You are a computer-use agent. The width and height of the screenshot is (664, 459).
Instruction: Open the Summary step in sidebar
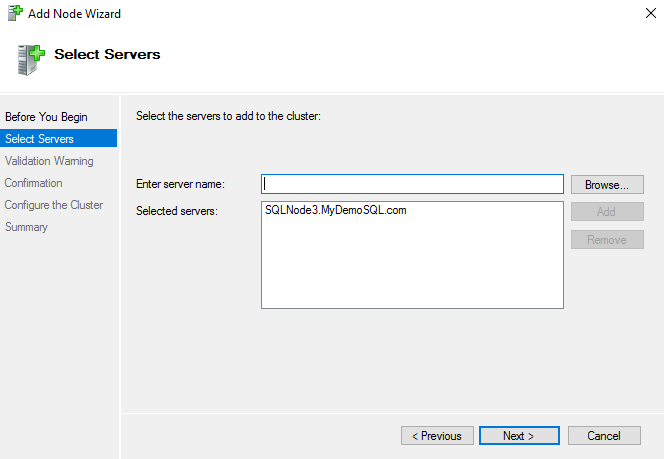click(26, 227)
